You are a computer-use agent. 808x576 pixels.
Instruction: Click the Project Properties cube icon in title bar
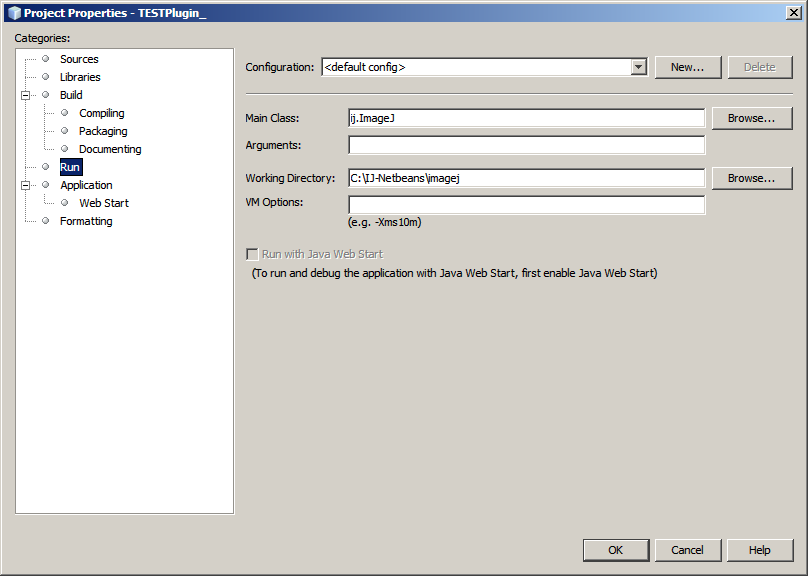13,12
